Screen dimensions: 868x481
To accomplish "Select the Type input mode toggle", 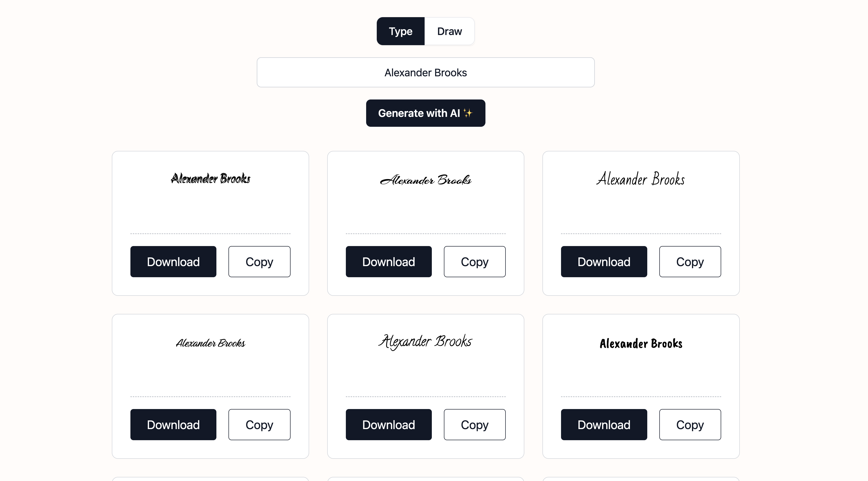I will (400, 31).
